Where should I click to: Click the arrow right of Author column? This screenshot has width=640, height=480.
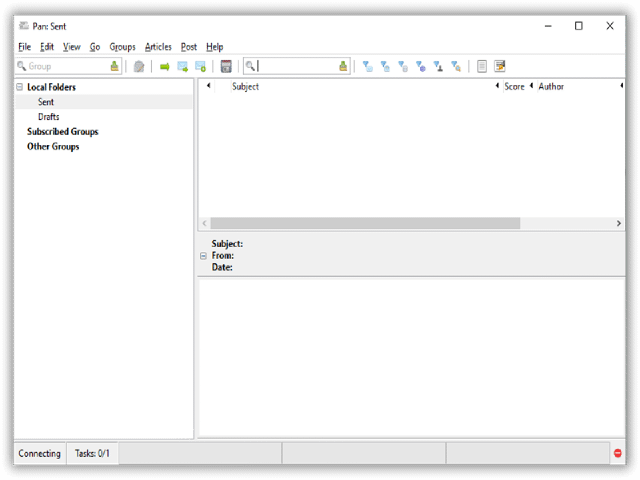tap(621, 86)
